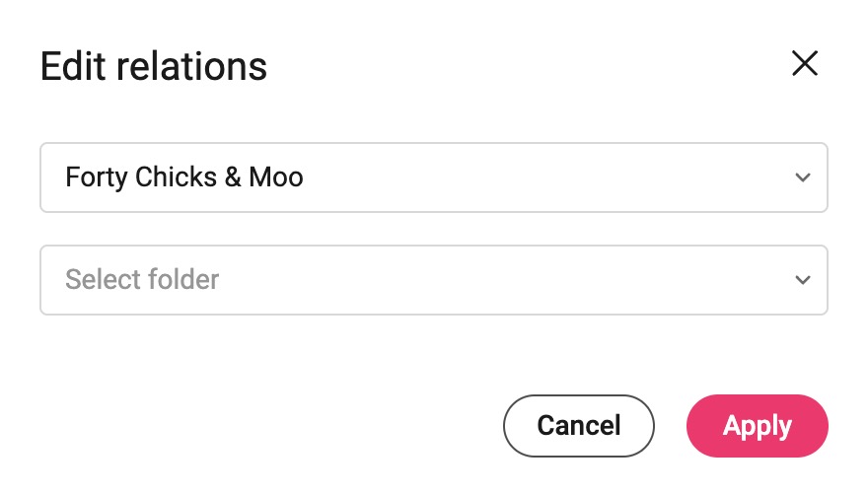Image resolution: width=868 pixels, height=495 pixels.
Task: Change the selected Forty Chicks & Moo option
Action: click(433, 177)
